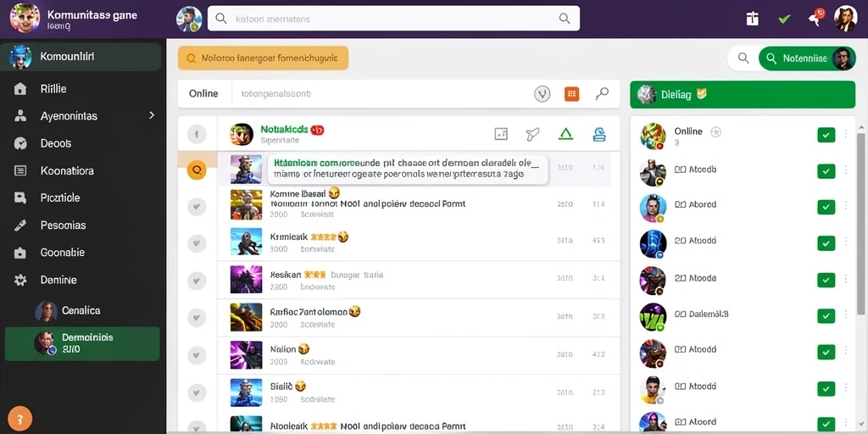Image resolution: width=868 pixels, height=434 pixels.
Task: Click the three-dot menu on Dariemal:8 row
Action: point(846,315)
